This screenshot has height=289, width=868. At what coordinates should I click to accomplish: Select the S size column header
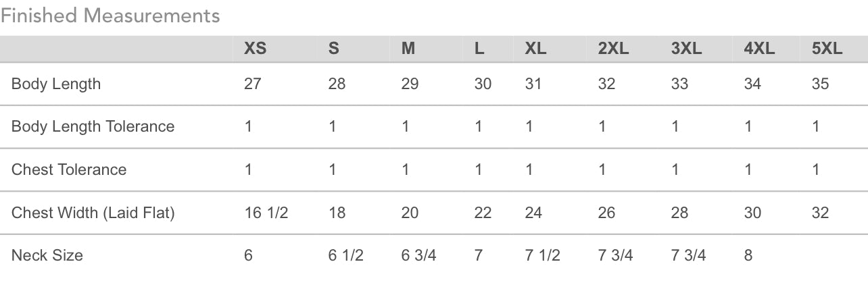[x=333, y=49]
